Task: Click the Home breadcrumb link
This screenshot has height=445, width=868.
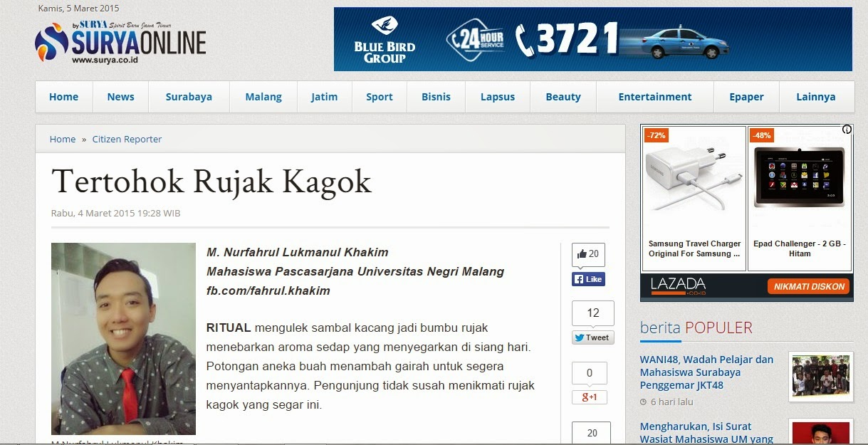Action: 63,139
